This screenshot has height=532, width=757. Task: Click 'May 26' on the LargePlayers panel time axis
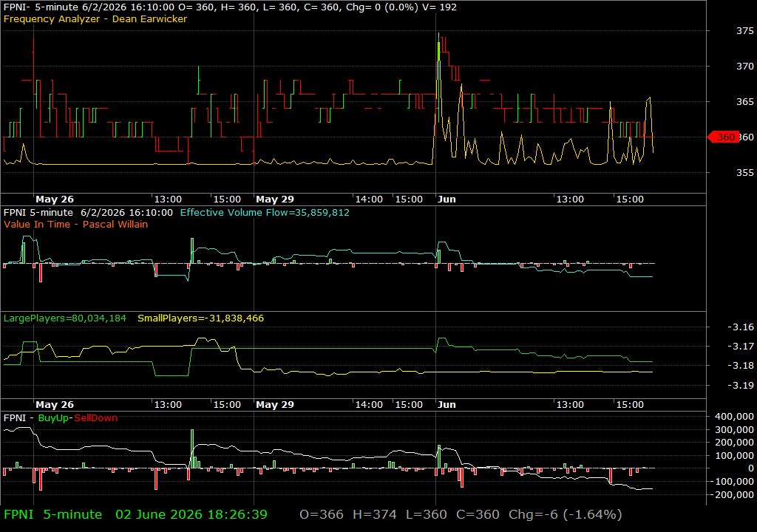[55, 405]
